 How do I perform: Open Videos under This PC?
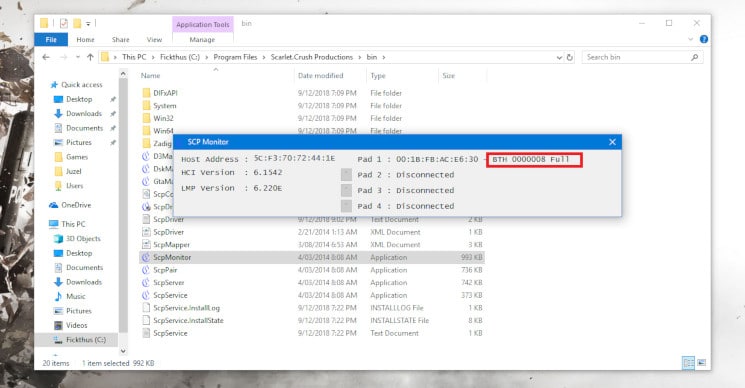pyautogui.click(x=76, y=325)
